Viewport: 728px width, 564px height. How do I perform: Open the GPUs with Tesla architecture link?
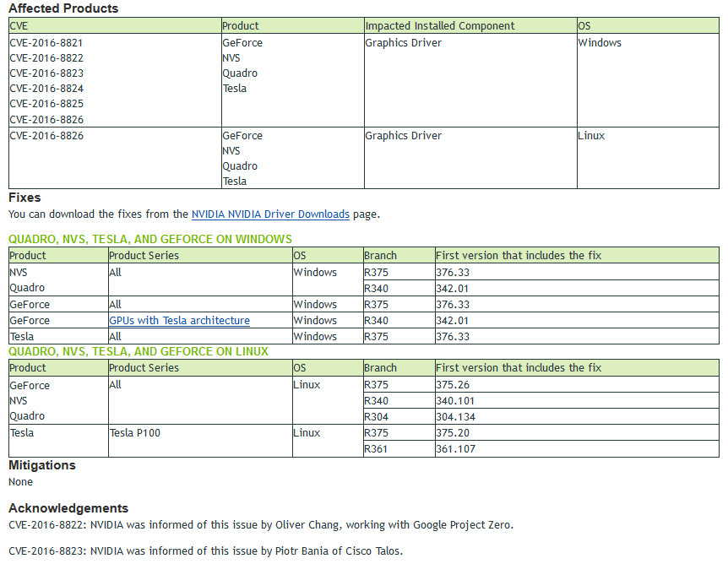click(x=179, y=320)
